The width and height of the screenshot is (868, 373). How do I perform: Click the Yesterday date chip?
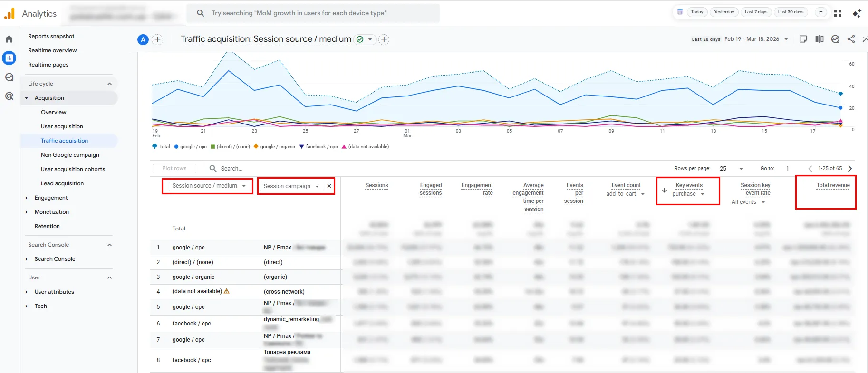pyautogui.click(x=723, y=12)
